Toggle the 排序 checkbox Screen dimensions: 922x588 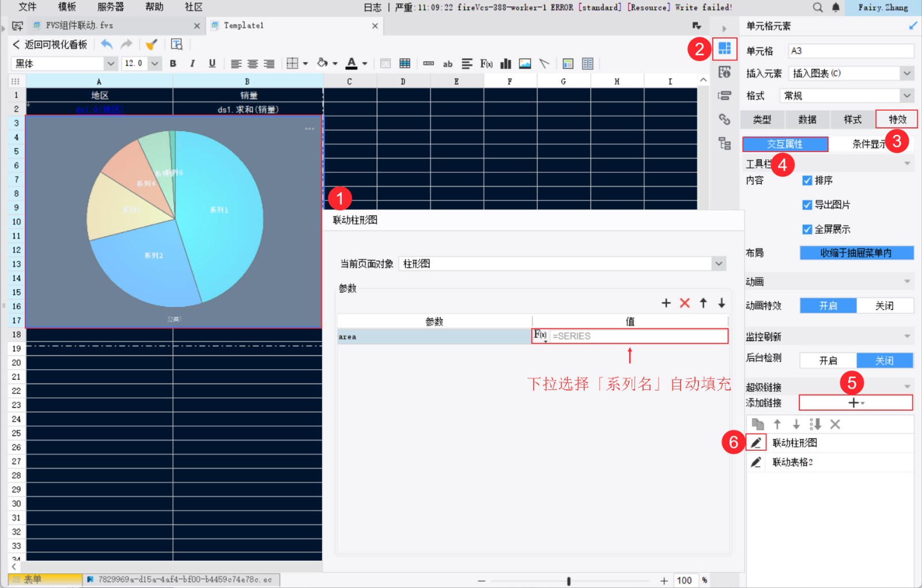click(x=807, y=180)
